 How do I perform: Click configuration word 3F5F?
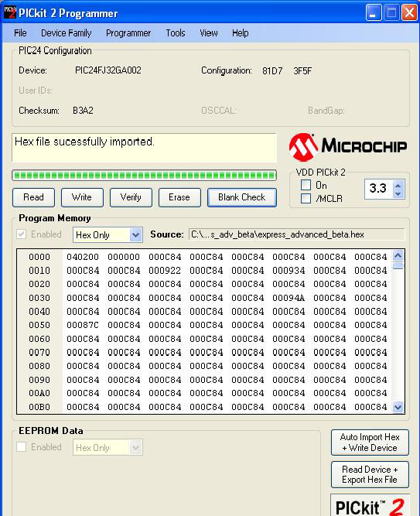tap(302, 70)
